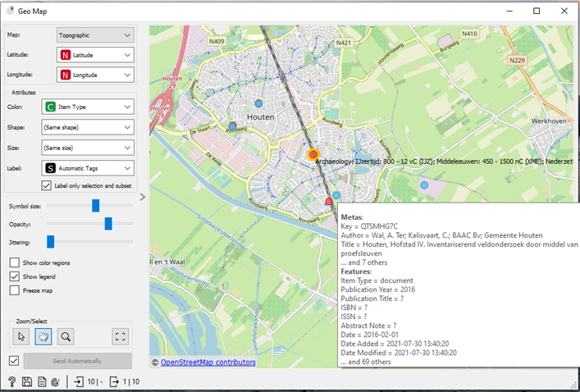This screenshot has width=580, height=392.
Task: Open the Shape attribute dropdown
Action: 95,127
